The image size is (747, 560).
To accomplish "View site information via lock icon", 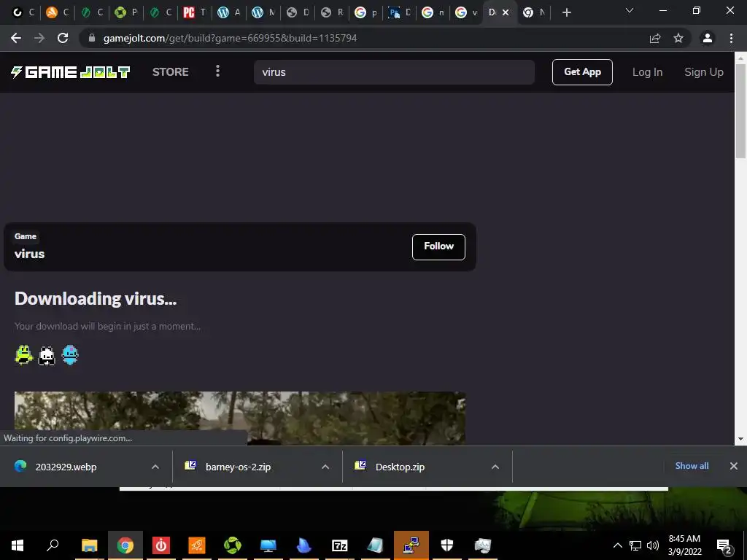I will click(x=92, y=38).
